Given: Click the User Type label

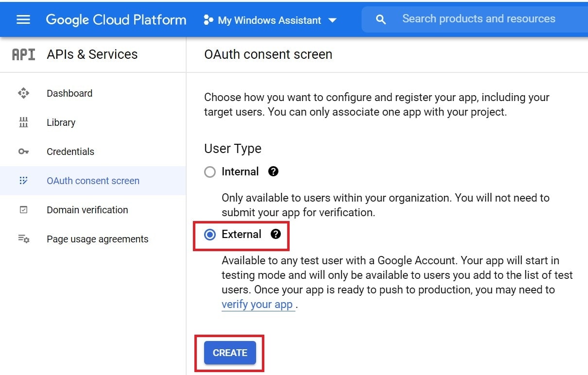Looking at the screenshot, I should click(233, 149).
